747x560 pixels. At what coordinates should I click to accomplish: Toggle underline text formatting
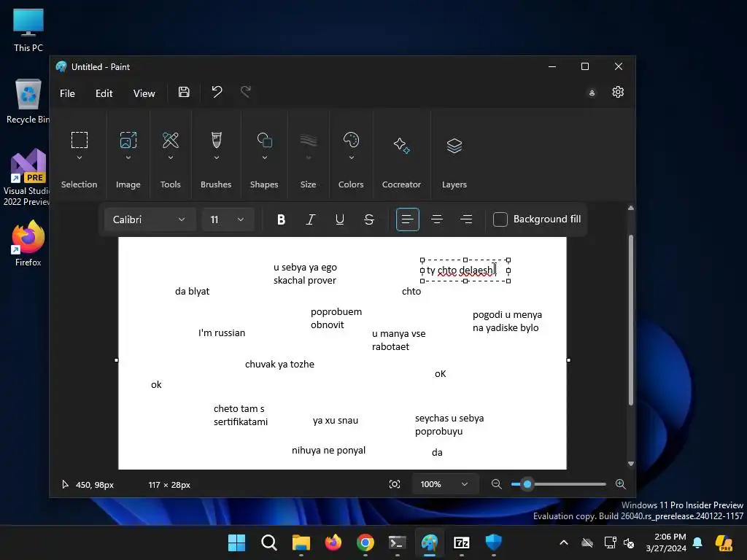340,219
